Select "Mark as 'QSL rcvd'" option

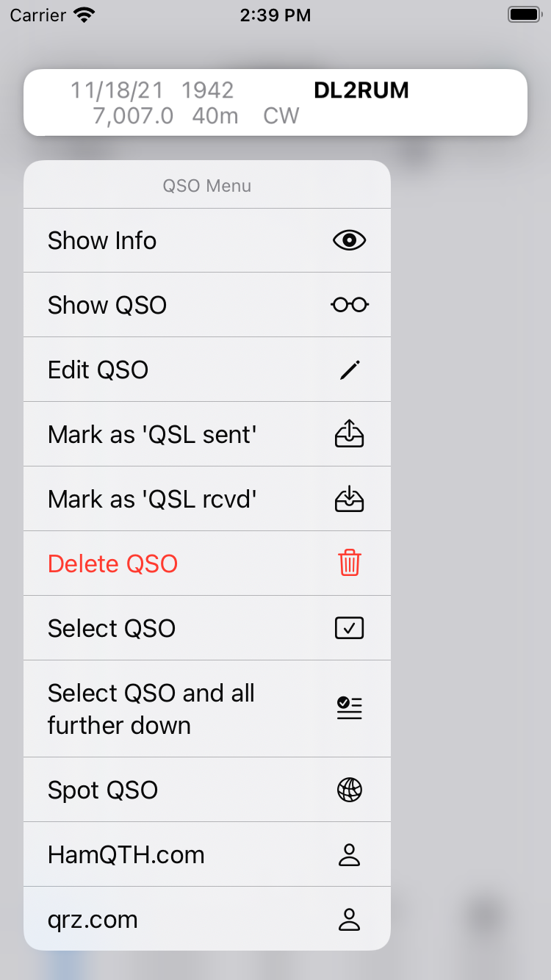[x=152, y=499]
